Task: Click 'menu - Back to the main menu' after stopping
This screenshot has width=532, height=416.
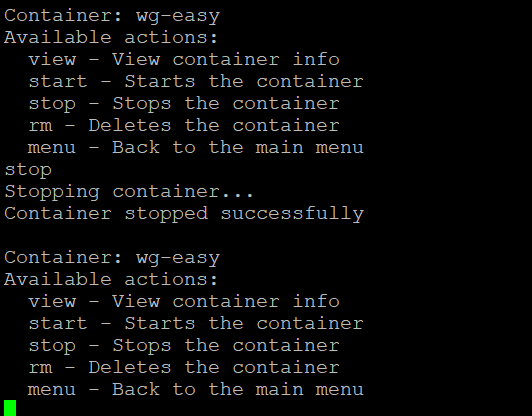Action: pyautogui.click(x=196, y=390)
